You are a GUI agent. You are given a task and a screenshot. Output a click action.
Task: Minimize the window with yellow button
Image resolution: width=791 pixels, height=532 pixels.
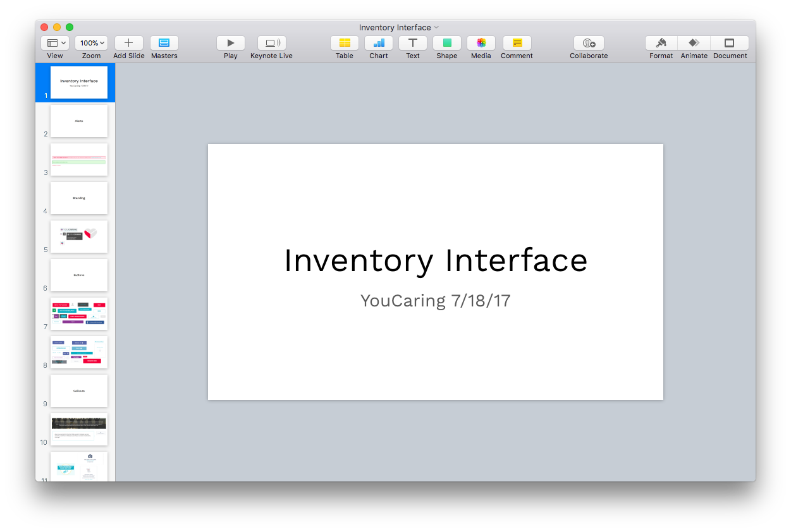pyautogui.click(x=57, y=27)
